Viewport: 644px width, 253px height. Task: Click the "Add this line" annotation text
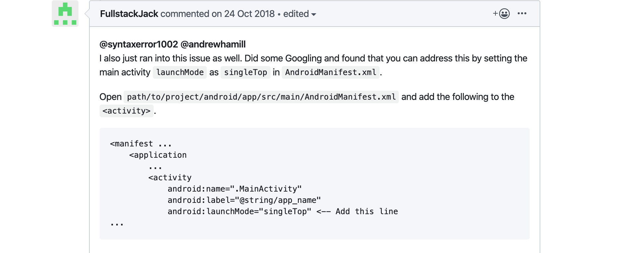(x=367, y=211)
